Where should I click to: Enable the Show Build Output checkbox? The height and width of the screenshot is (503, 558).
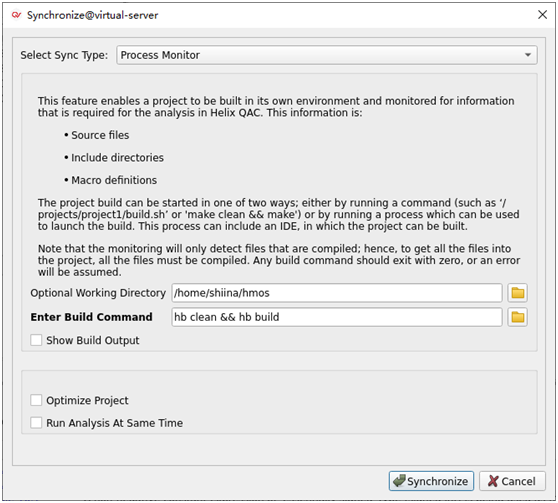(36, 340)
